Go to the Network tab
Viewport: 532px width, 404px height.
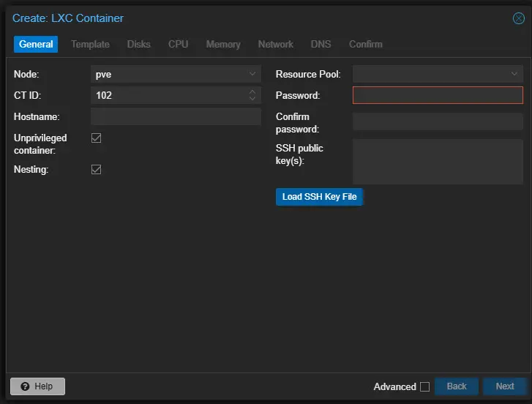(275, 44)
